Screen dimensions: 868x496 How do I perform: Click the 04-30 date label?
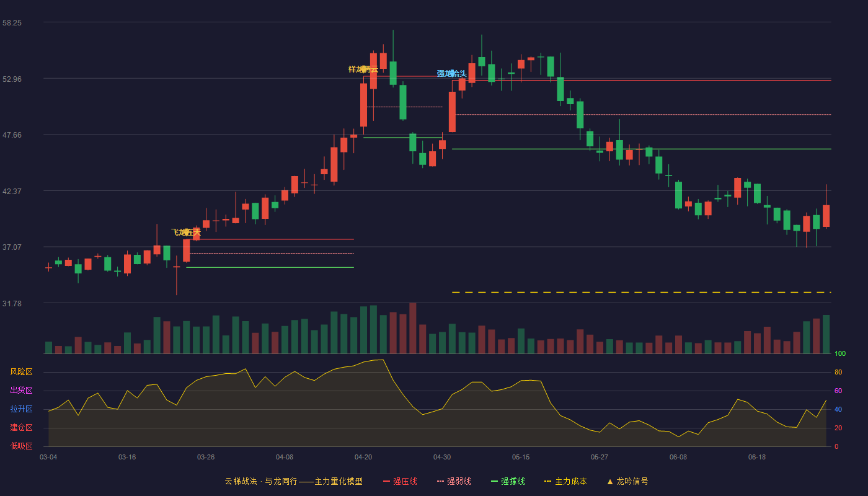(442, 457)
